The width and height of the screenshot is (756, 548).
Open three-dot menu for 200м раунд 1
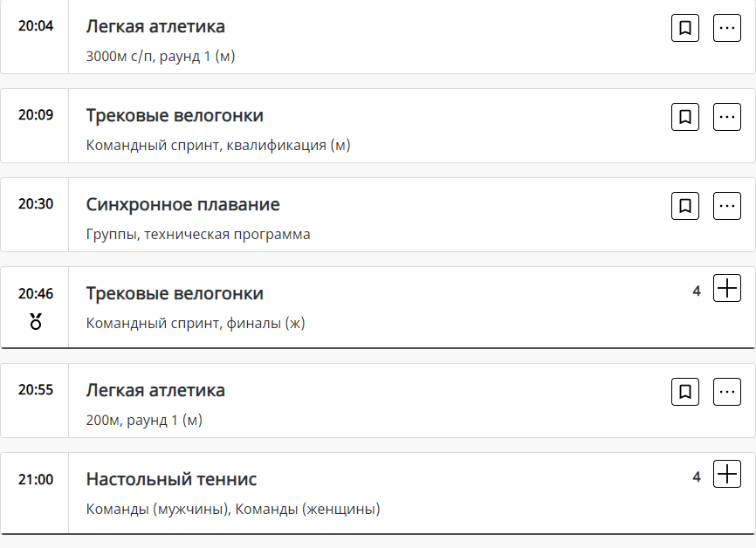(727, 392)
